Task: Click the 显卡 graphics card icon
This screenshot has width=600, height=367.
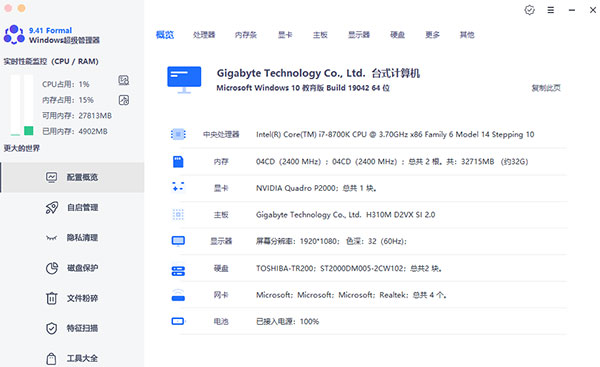Action: point(178,187)
